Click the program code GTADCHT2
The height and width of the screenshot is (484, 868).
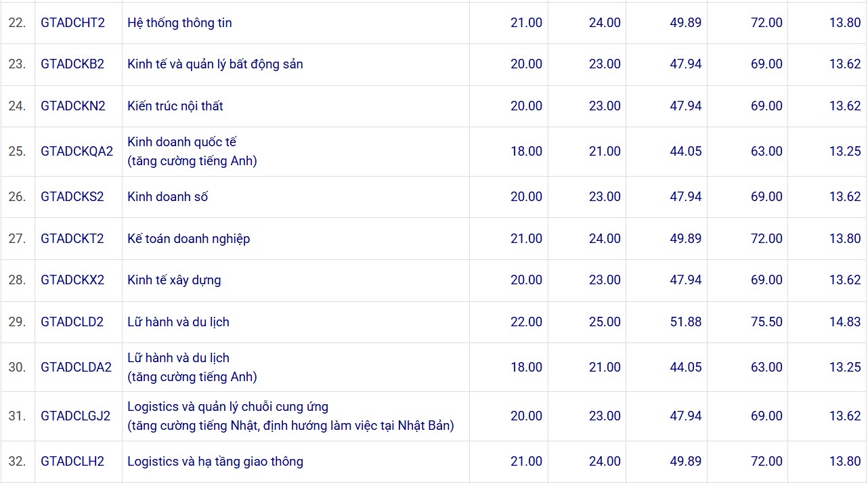(72, 23)
